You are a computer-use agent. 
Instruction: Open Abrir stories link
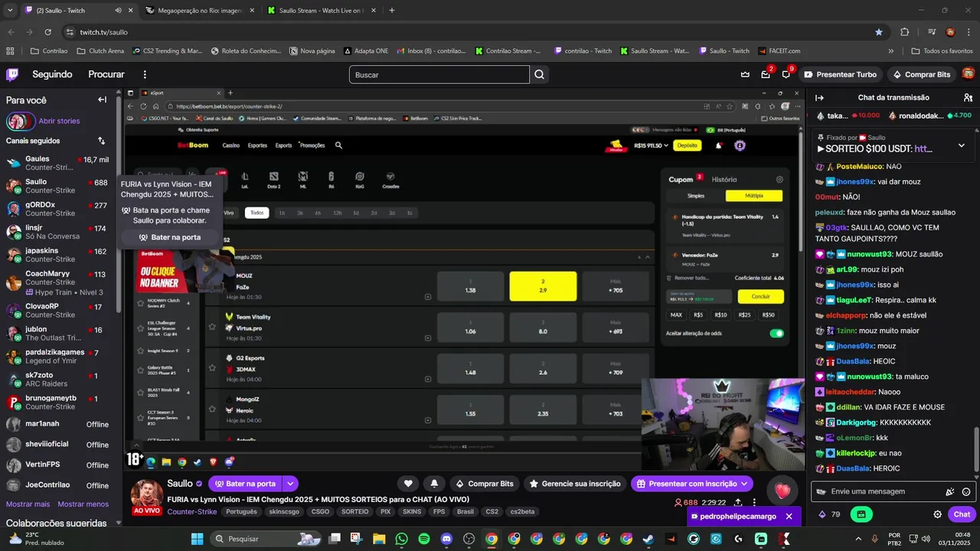(59, 121)
